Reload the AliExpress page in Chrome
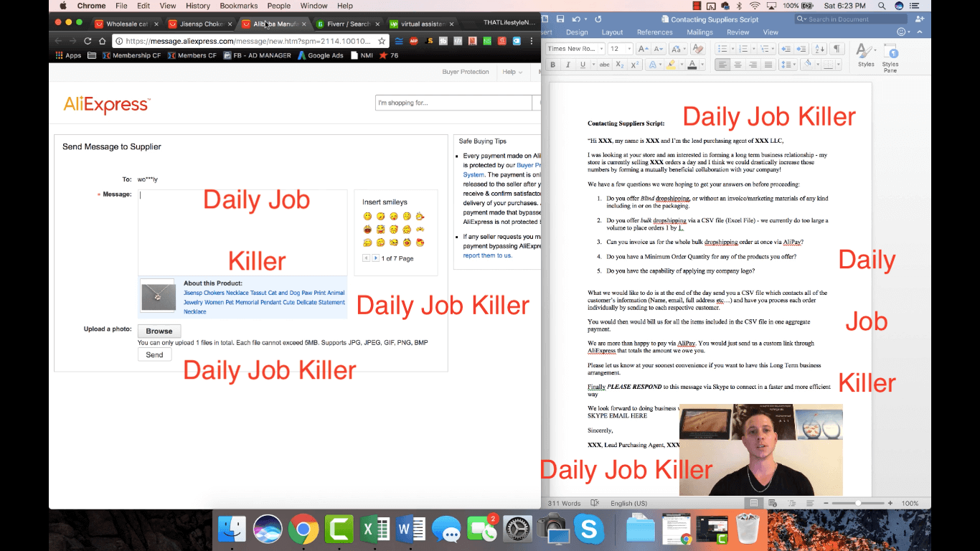980x551 pixels. [88, 41]
